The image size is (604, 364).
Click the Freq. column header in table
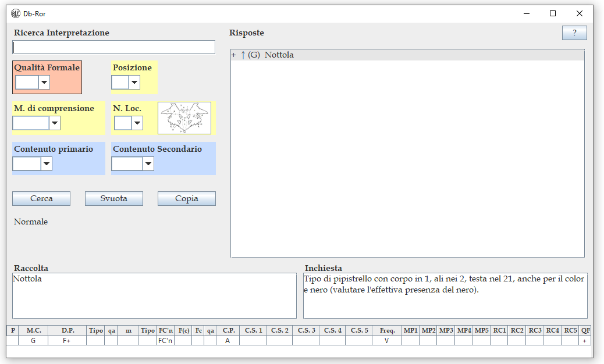[x=387, y=330]
